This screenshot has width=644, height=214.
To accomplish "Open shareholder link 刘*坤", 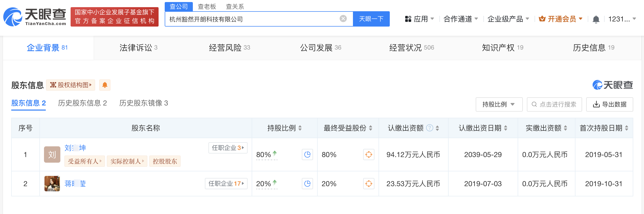I will (75, 148).
